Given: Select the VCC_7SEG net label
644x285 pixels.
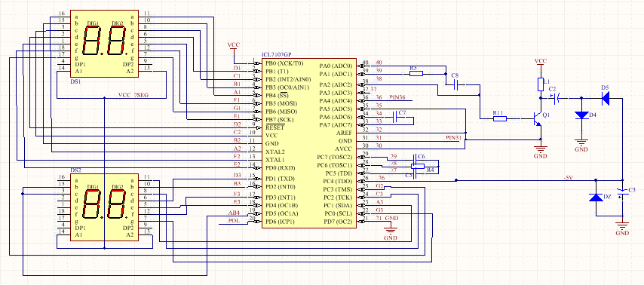Looking at the screenshot, I should click(x=133, y=95).
